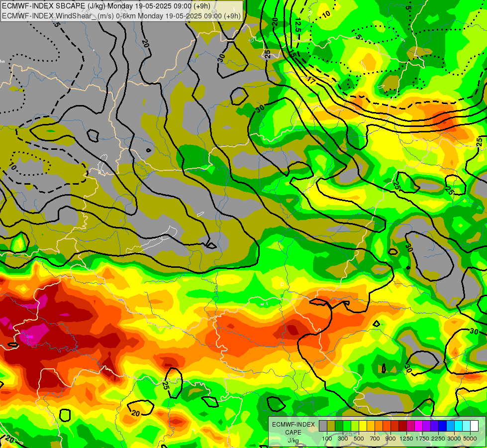The height and width of the screenshot is (448, 487).
Task: Click the orange-red legend swatch before 900
Action: [387, 426]
